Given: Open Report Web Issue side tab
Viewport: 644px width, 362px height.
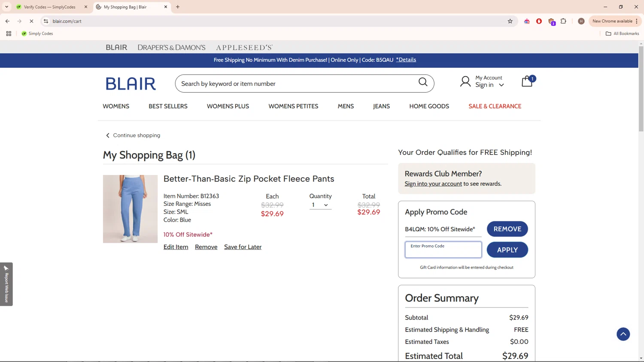Looking at the screenshot, I should pyautogui.click(x=6, y=284).
